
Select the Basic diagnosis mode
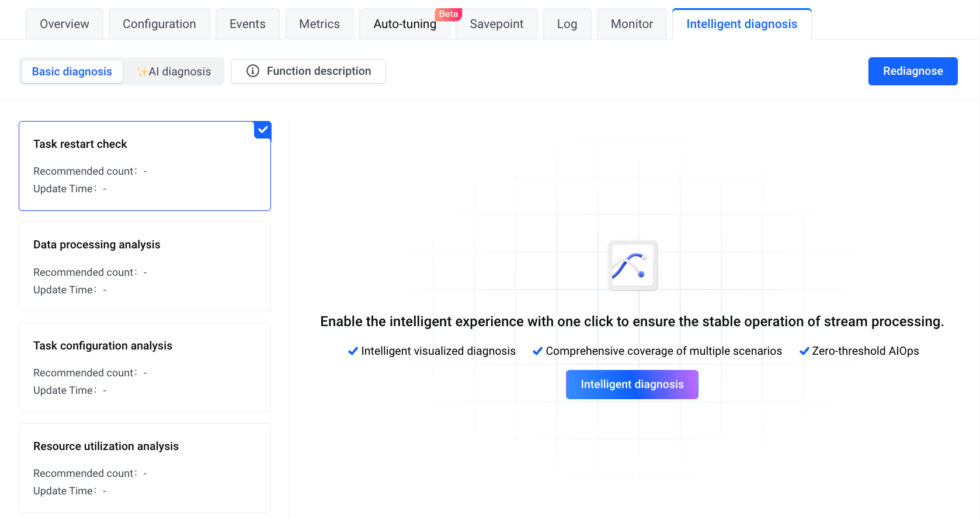(x=72, y=71)
